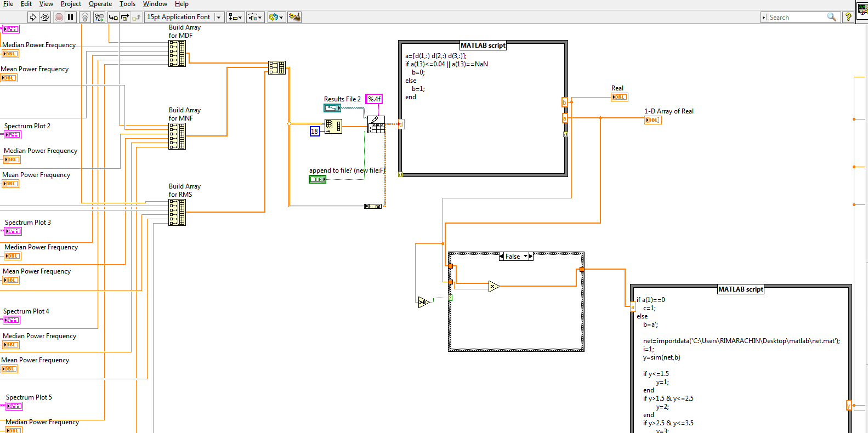The width and height of the screenshot is (868, 433).
Task: Select the array subset node beside constant 18
Action: 333,126
